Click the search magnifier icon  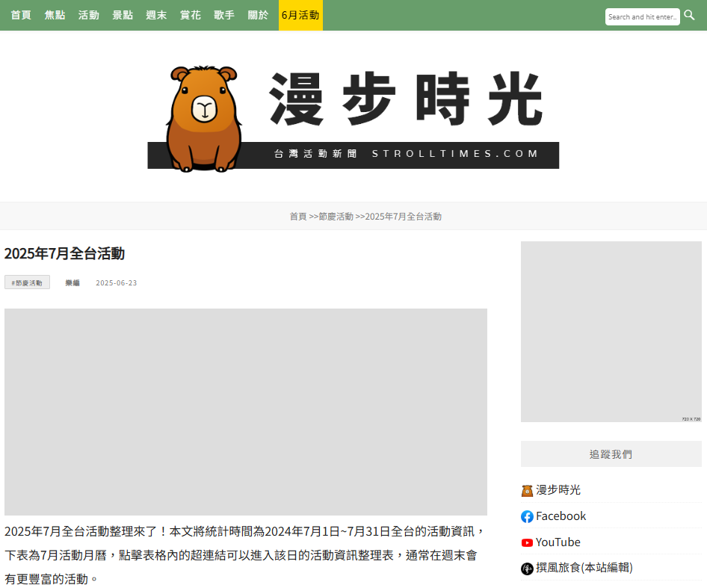(x=689, y=15)
